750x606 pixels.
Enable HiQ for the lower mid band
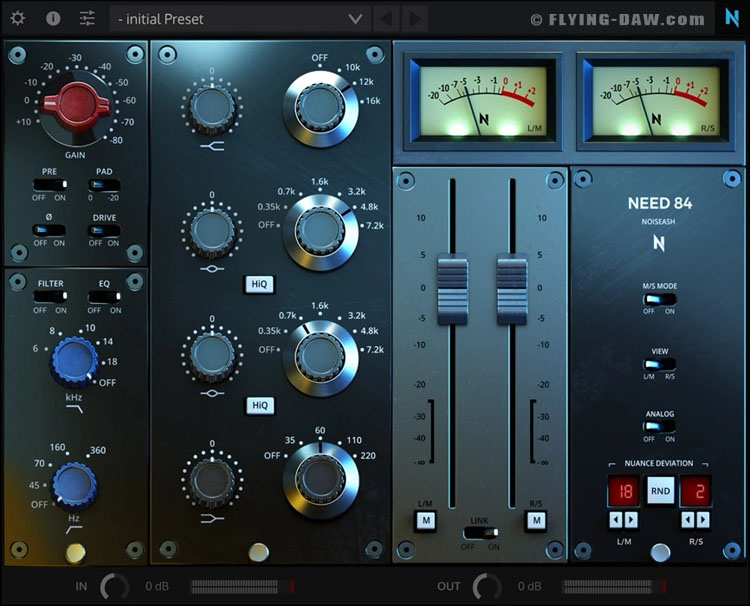tap(260, 406)
